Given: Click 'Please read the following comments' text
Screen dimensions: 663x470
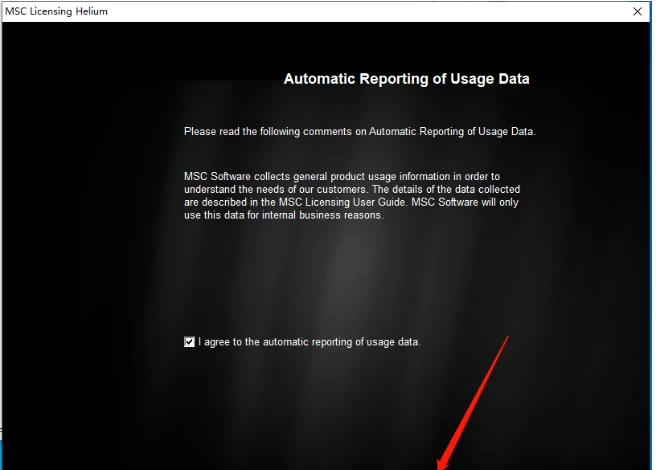Looking at the screenshot, I should [x=360, y=131].
